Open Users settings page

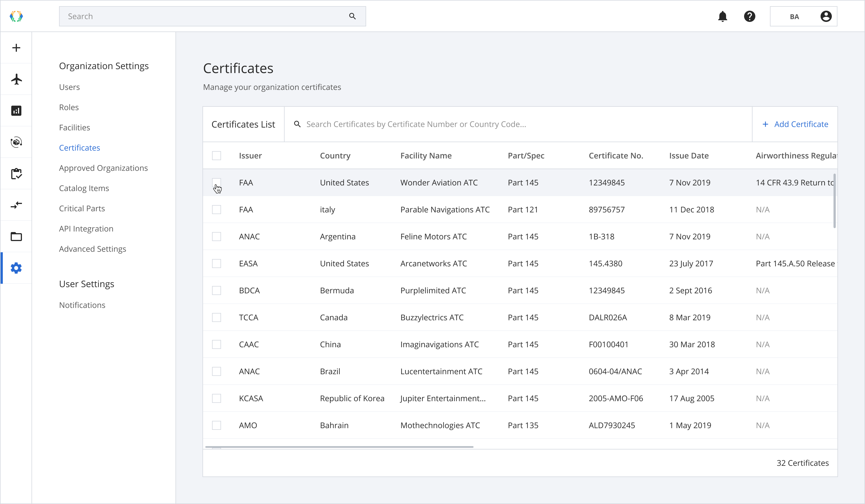[x=69, y=87]
